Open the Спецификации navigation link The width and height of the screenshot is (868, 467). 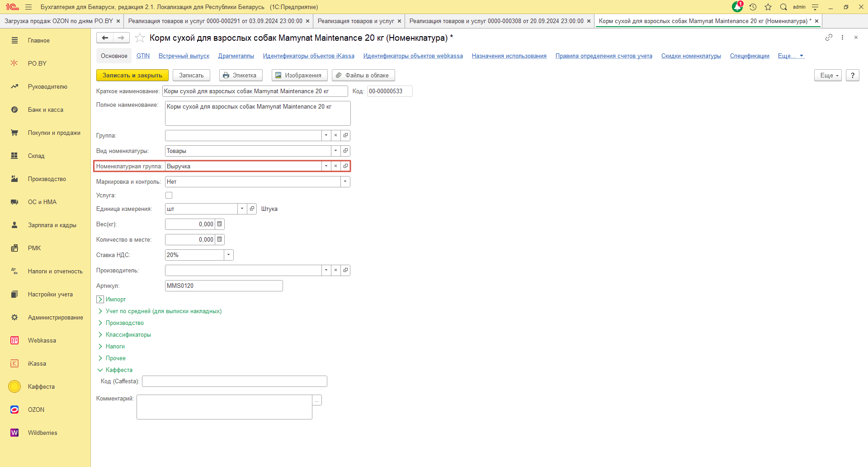750,56
